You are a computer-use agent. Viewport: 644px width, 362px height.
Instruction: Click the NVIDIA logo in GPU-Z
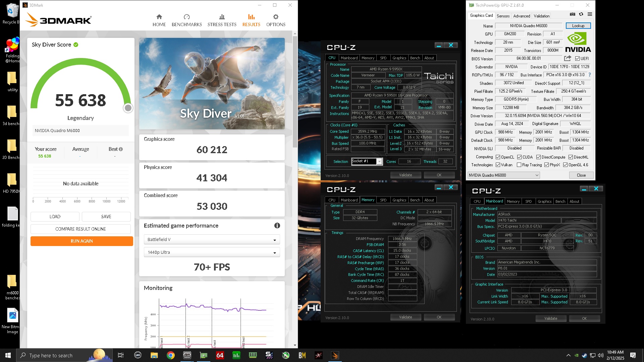(x=578, y=43)
